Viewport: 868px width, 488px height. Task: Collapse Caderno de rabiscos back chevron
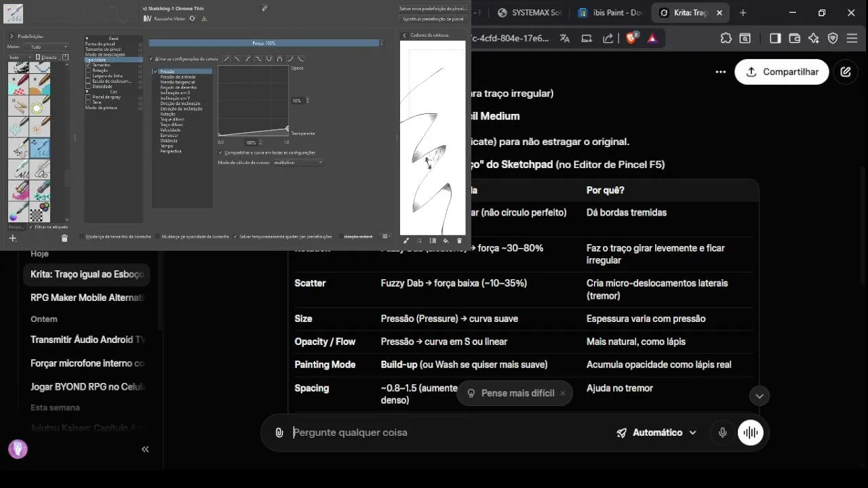404,35
